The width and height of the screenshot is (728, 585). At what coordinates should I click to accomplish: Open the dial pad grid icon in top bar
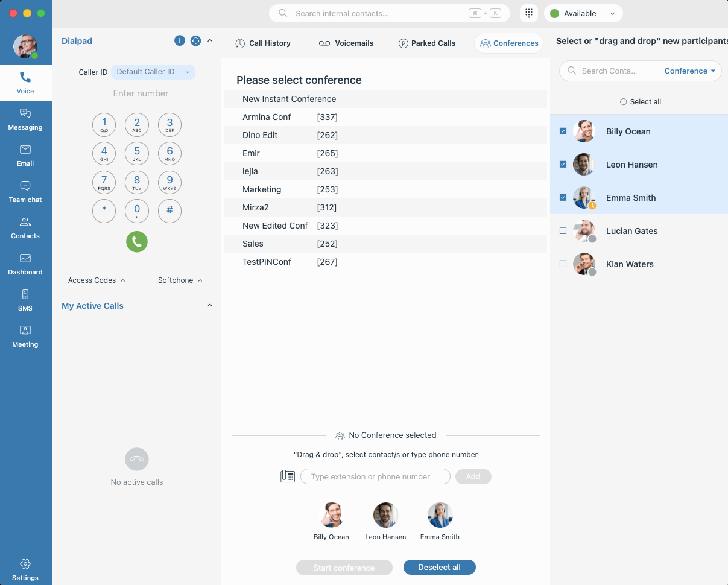(528, 13)
